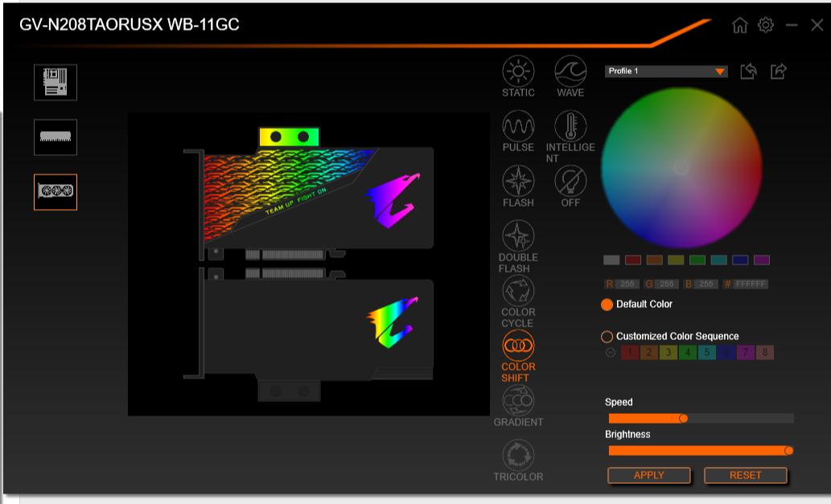The height and width of the screenshot is (504, 831).
Task: Click the export profile icon
Action: click(777, 72)
